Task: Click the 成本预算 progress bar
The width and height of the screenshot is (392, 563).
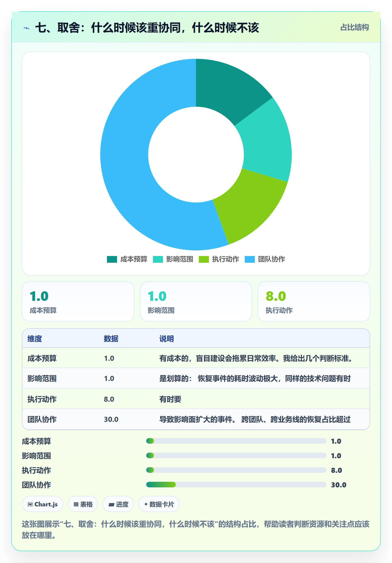Action: [x=236, y=441]
